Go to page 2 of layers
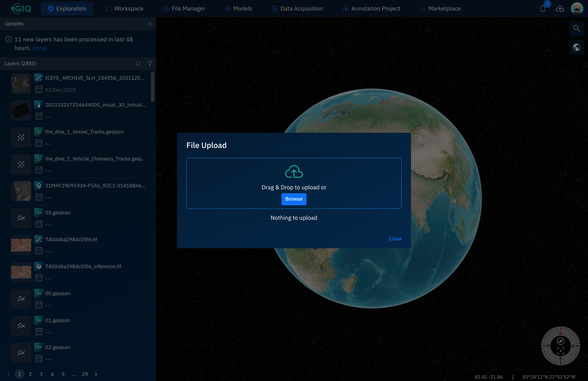The image size is (588, 381). [x=30, y=374]
